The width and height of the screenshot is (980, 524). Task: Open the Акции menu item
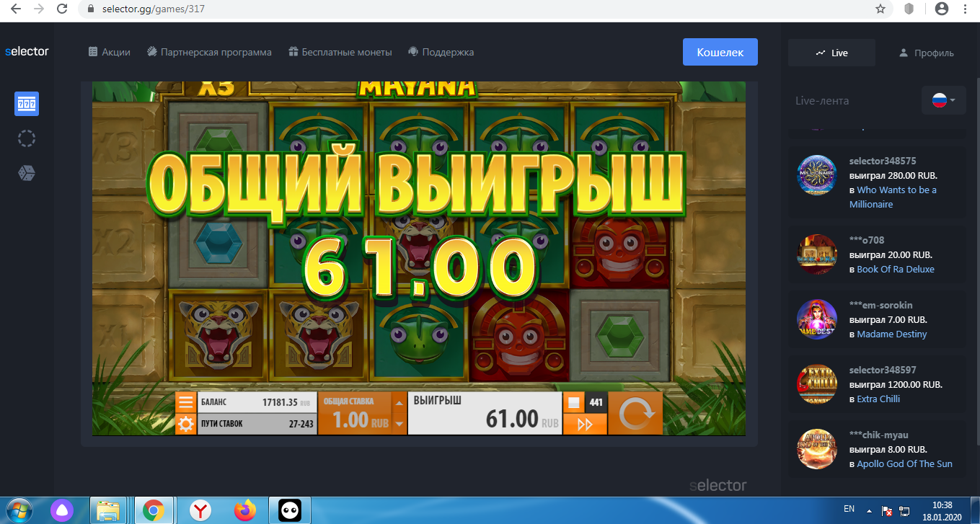point(110,52)
